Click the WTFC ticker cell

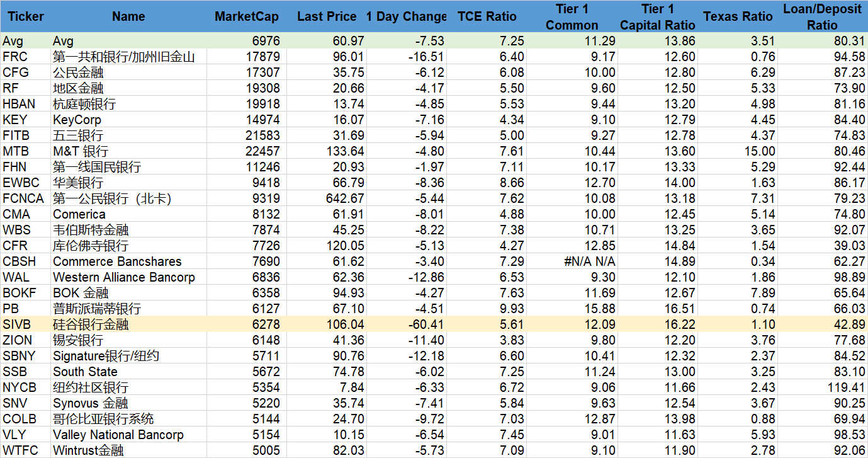click(26, 450)
